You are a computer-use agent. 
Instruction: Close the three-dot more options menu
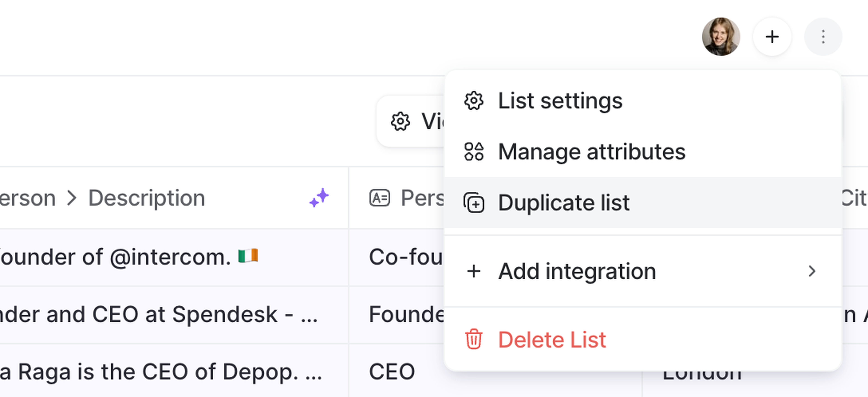coord(823,37)
